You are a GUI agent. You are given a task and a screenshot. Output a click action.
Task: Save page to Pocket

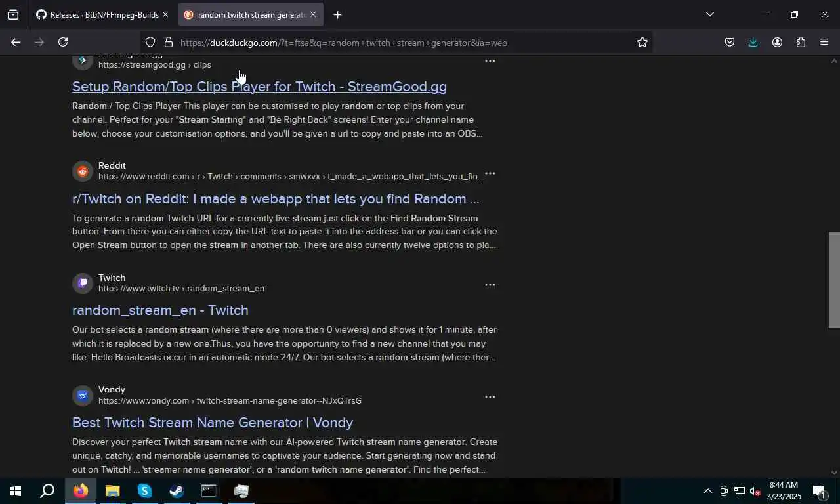[x=729, y=43]
